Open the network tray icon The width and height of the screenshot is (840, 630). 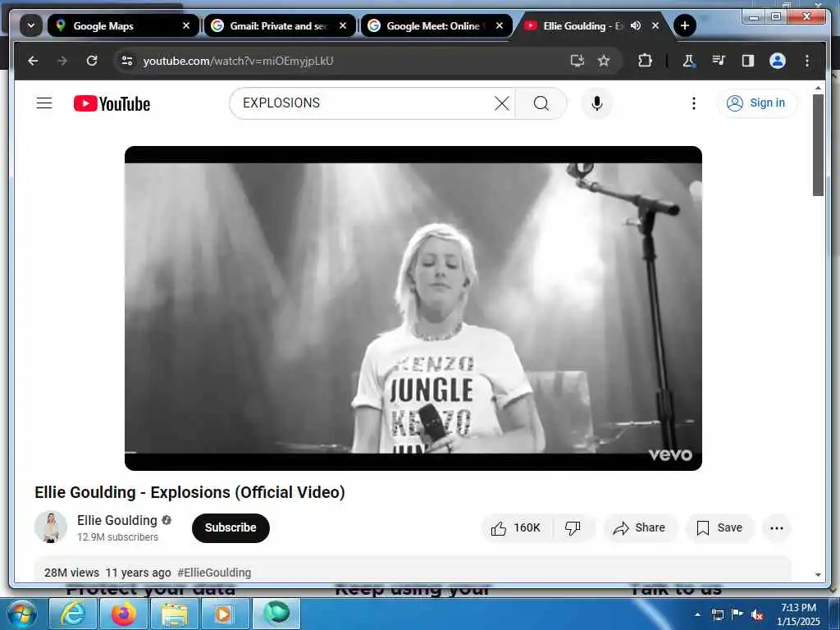pyautogui.click(x=717, y=614)
